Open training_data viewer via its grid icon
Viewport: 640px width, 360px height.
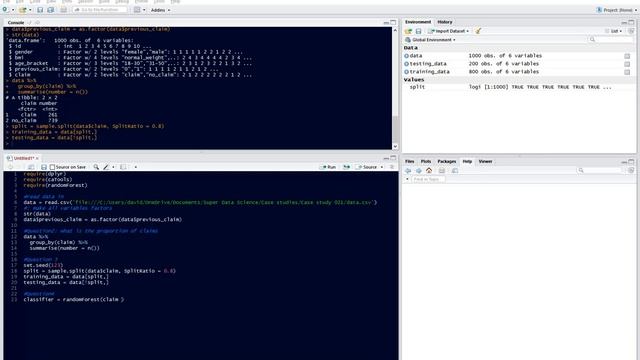627,72
